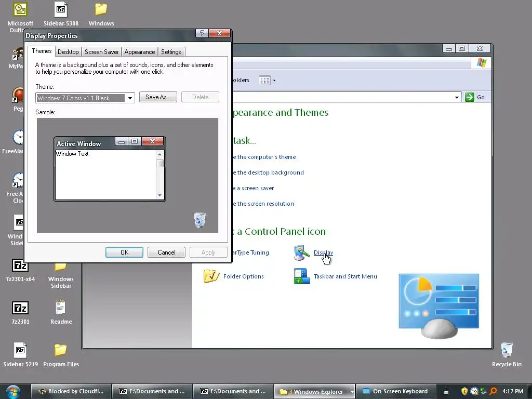Select the Themes tab

pos(42,51)
